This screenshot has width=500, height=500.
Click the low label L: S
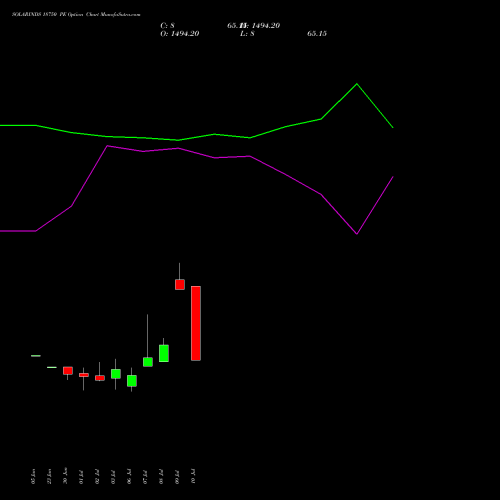[247, 34]
